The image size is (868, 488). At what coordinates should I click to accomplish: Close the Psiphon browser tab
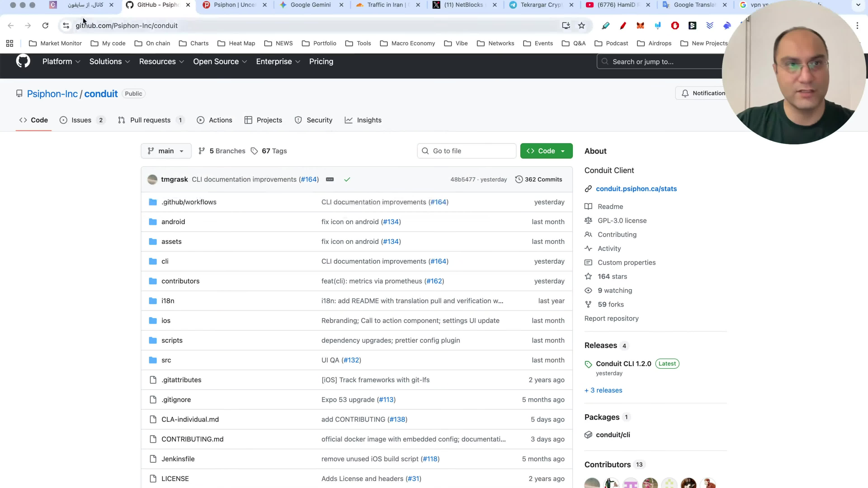click(265, 5)
